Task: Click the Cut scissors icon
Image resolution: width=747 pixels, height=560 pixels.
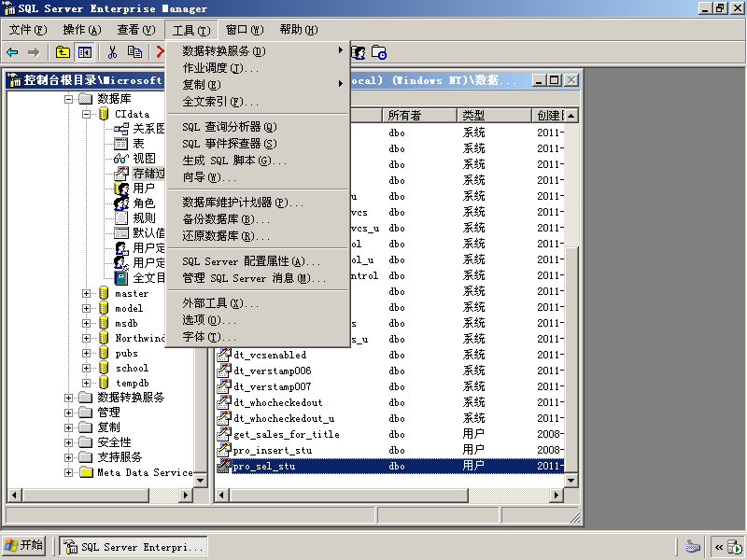Action: click(112, 52)
